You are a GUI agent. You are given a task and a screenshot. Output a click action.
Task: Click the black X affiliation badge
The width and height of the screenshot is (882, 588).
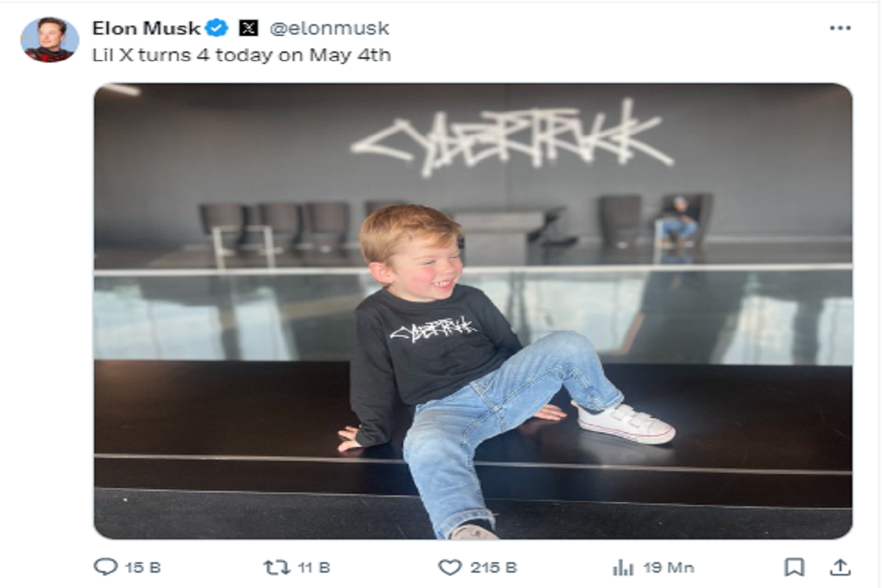(x=248, y=29)
